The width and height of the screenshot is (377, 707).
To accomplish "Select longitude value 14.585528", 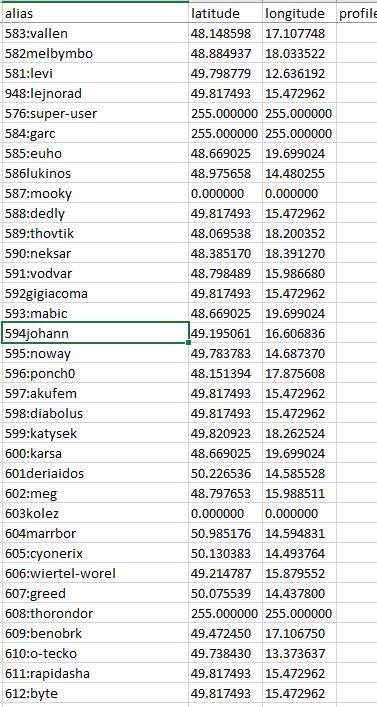I will [299, 473].
